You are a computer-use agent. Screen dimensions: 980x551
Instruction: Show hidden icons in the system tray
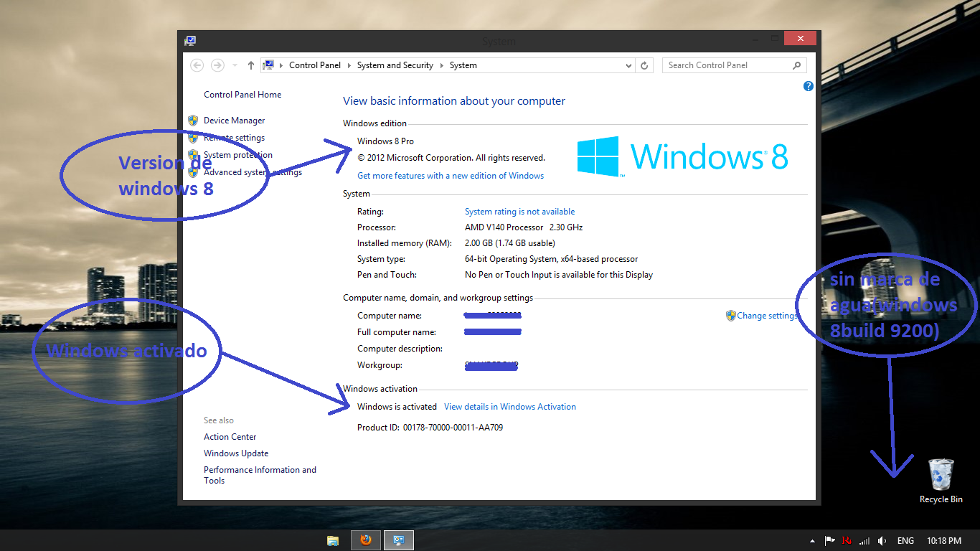(813, 540)
